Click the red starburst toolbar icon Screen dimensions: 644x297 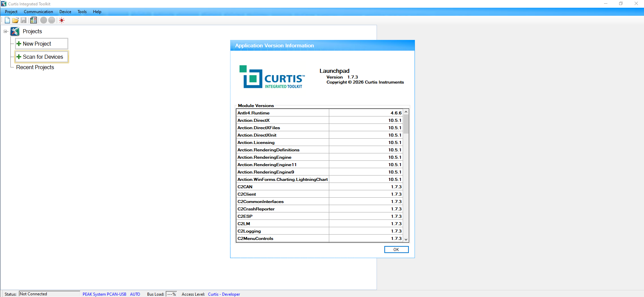(61, 20)
